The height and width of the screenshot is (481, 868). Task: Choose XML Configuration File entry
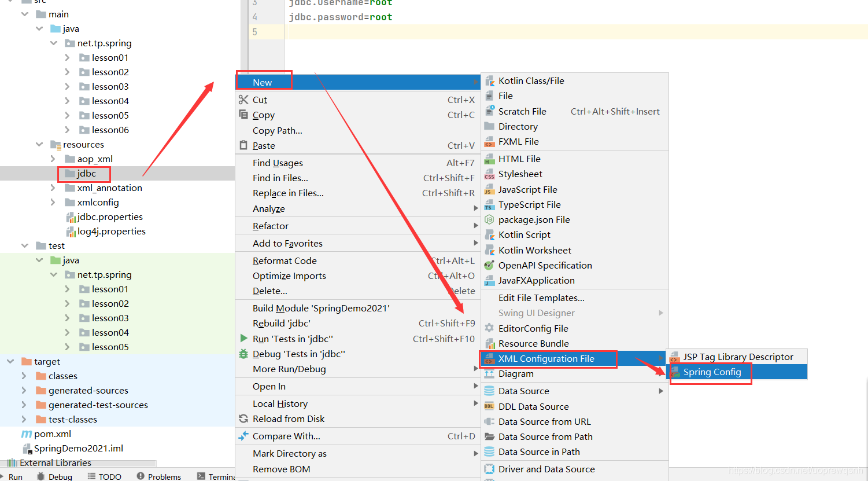(x=574, y=359)
